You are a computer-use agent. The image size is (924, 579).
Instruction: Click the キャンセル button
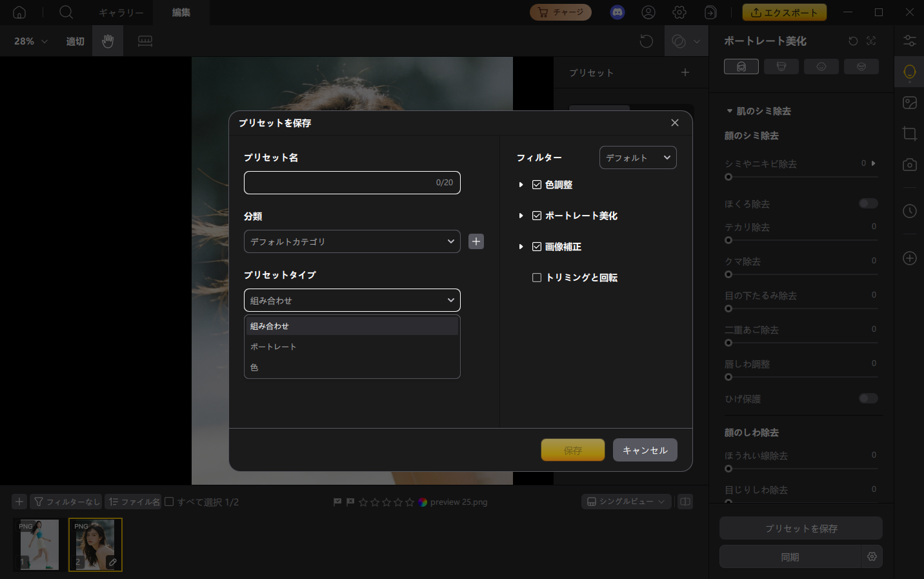pyautogui.click(x=645, y=450)
